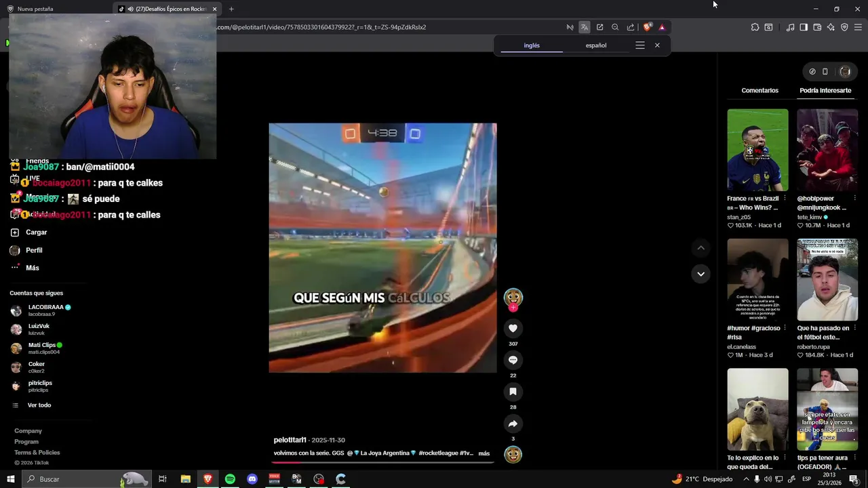Expand video description with 'más'
Image resolution: width=868 pixels, height=488 pixels.
pos(484,453)
